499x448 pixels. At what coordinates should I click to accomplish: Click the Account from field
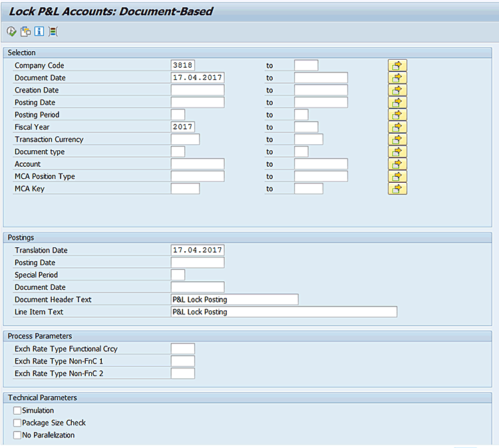coord(198,164)
